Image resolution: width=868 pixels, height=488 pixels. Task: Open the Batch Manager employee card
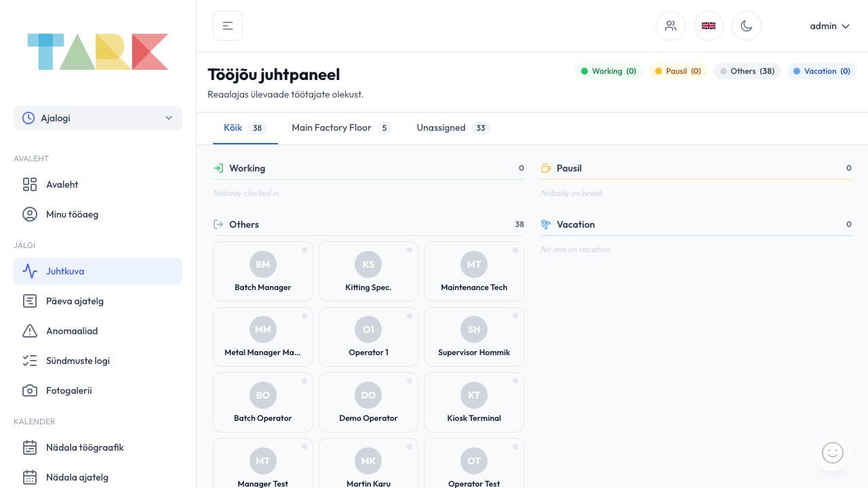tap(263, 271)
